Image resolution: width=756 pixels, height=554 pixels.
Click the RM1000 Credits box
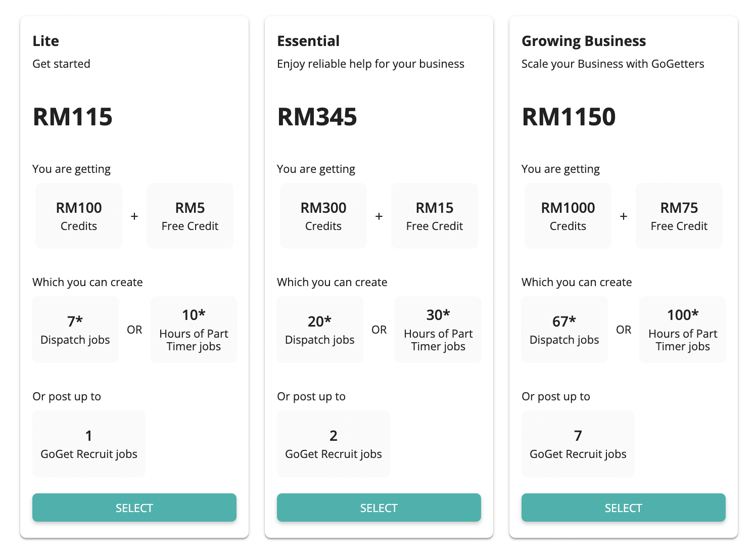pyautogui.click(x=568, y=216)
